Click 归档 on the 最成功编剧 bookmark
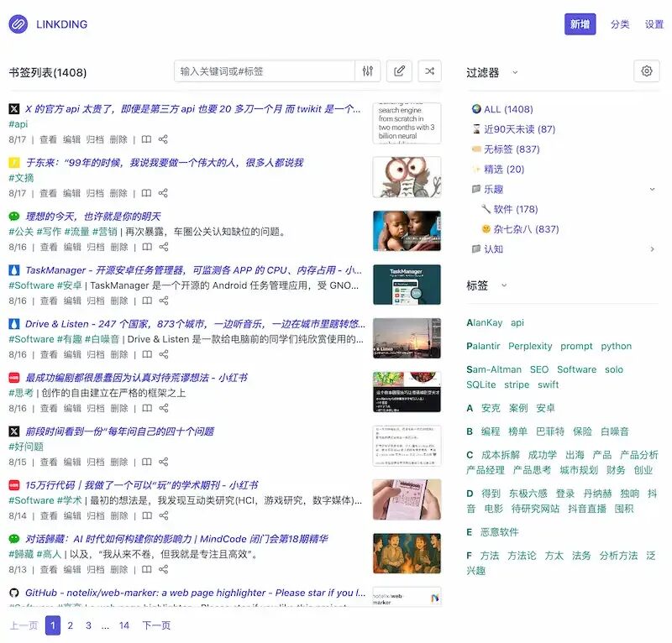Screen dimensions: 672x643 click(96, 408)
